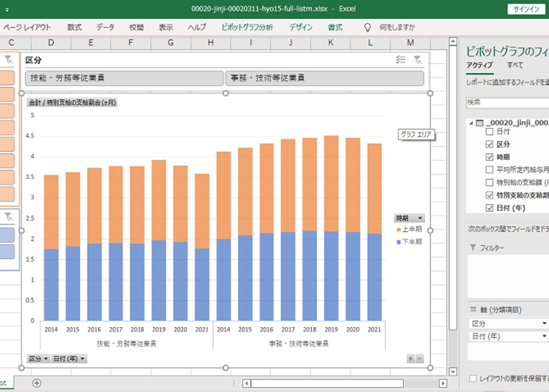Click the axis icon beside 軸 (分類項目)
This screenshot has height=392, width=549.
(473, 309)
